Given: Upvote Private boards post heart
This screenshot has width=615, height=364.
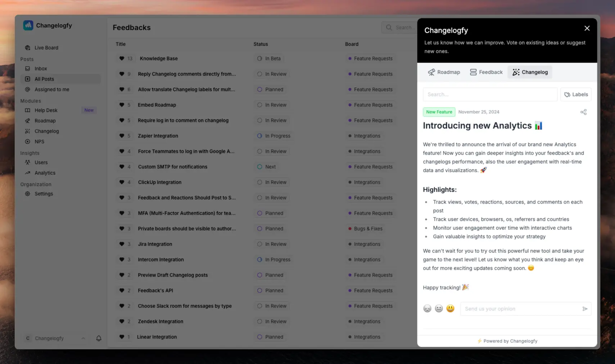Looking at the screenshot, I should (122, 228).
